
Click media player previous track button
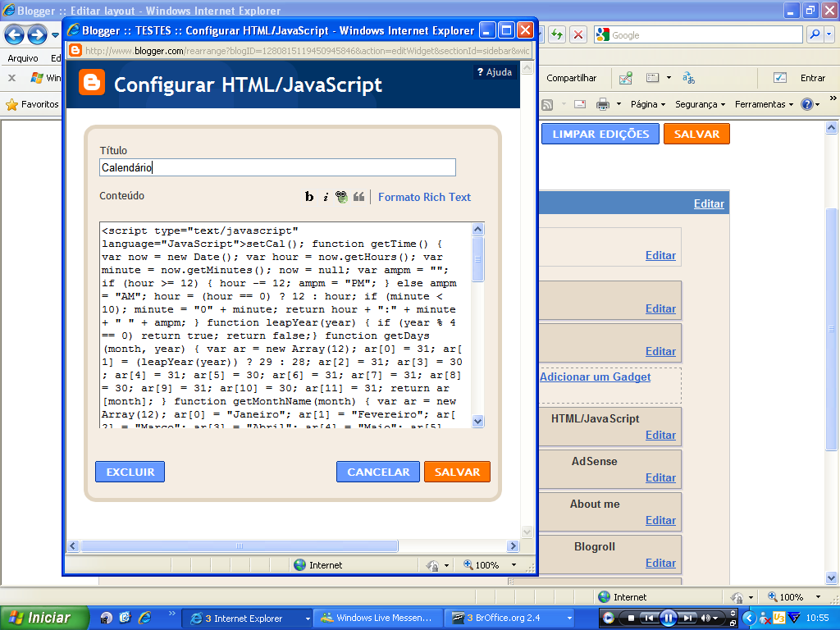pyautogui.click(x=649, y=619)
